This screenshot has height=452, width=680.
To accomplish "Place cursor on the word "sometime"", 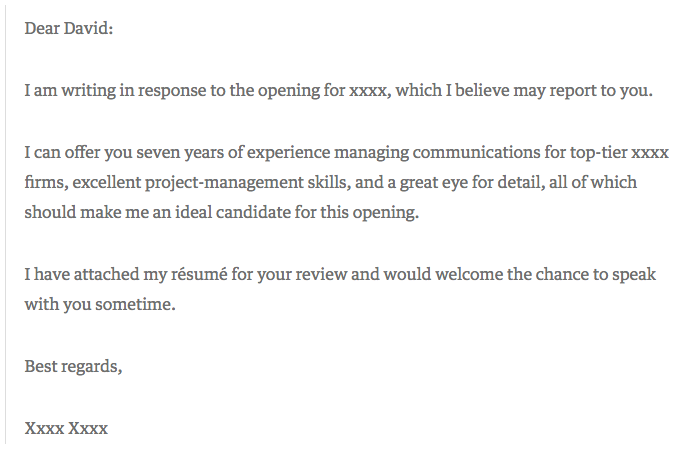I will [x=135, y=304].
